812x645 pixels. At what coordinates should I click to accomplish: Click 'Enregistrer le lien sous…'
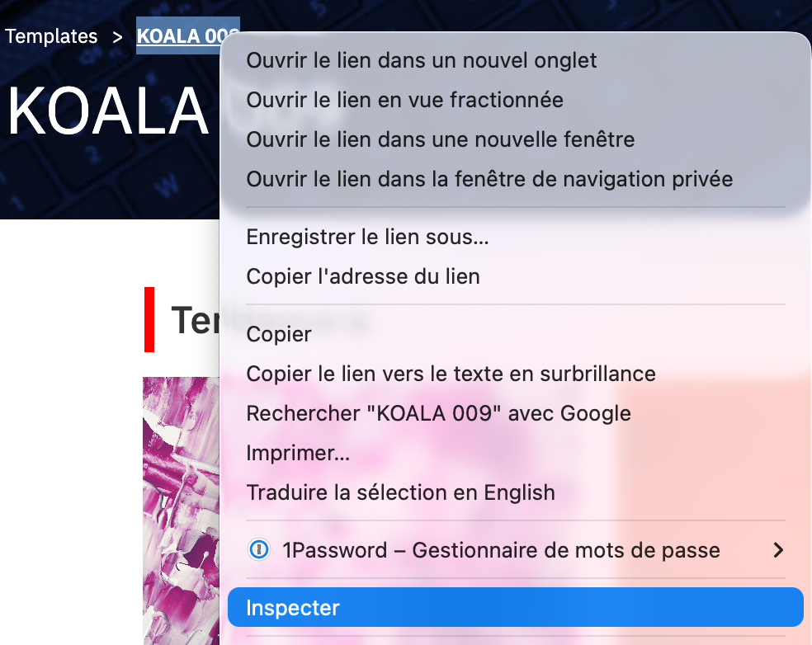coord(367,238)
